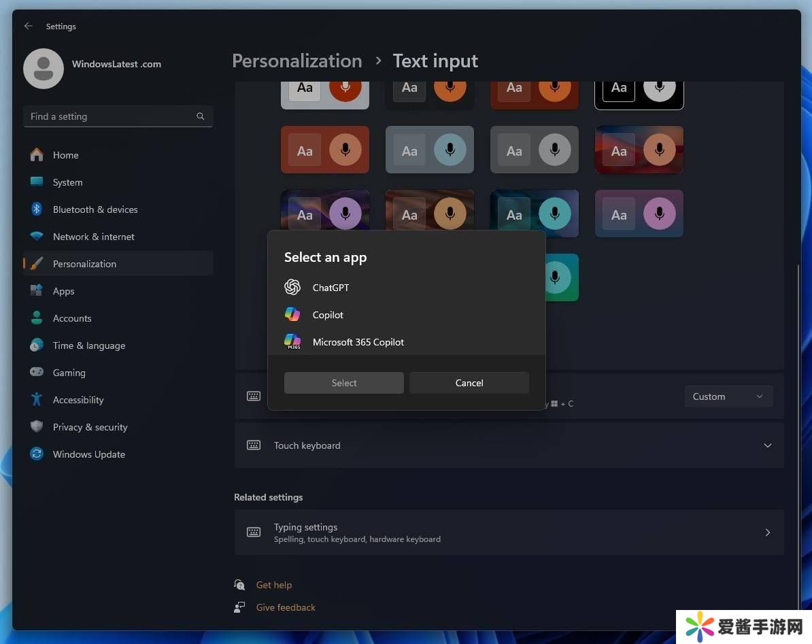Click the back arrow in Settings

(28, 27)
